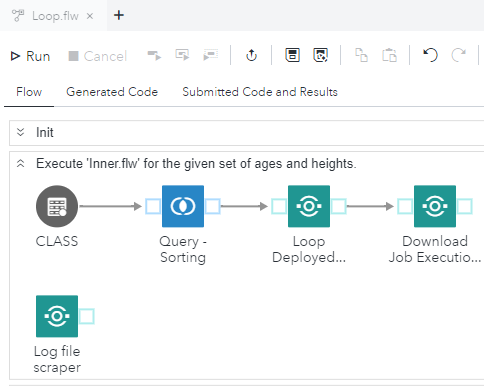Click the 'Loop Deployed...' label
Screen dimensions: 484x386
(309, 249)
